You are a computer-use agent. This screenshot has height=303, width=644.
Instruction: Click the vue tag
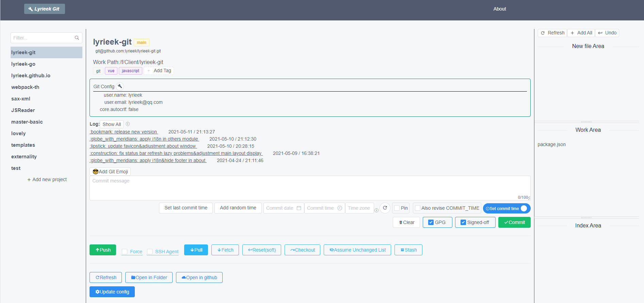point(111,71)
